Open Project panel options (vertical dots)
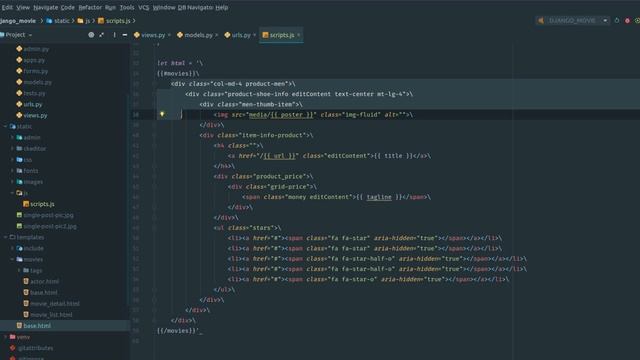Viewport: 640px width, 360px height. [114, 35]
